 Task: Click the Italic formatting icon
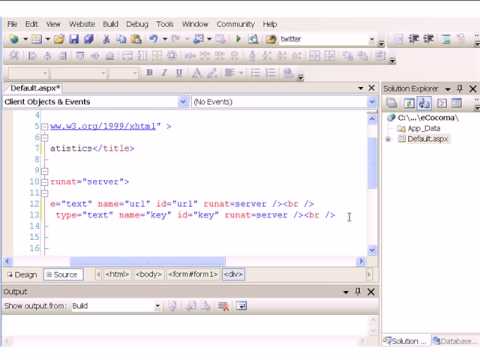(164, 73)
